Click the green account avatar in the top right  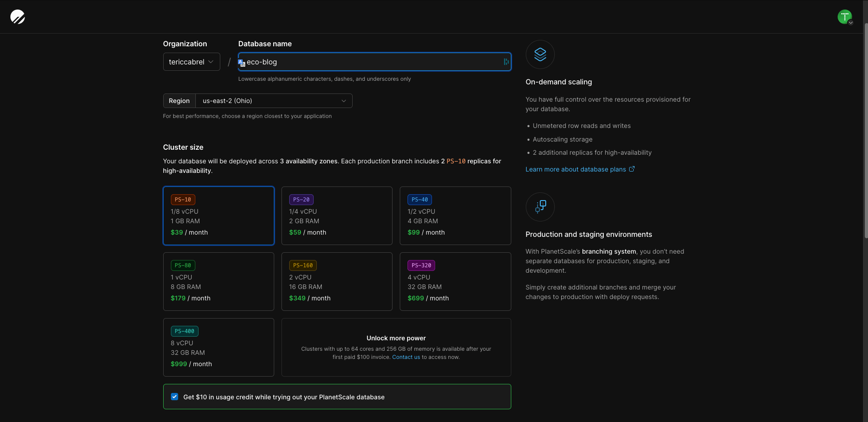(x=844, y=16)
